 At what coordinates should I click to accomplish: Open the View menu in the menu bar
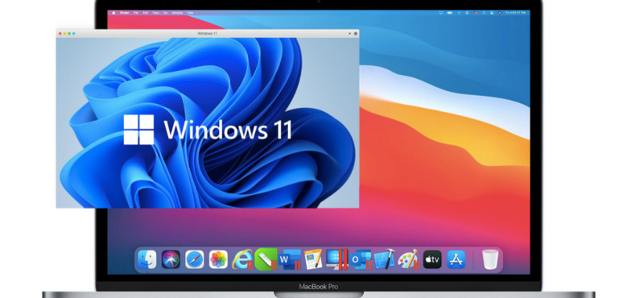click(155, 13)
